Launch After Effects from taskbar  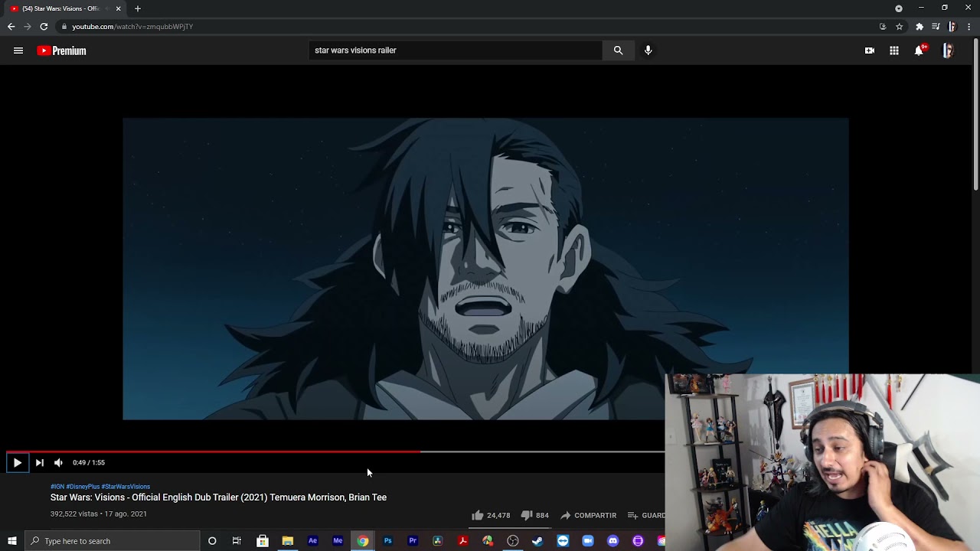click(312, 541)
